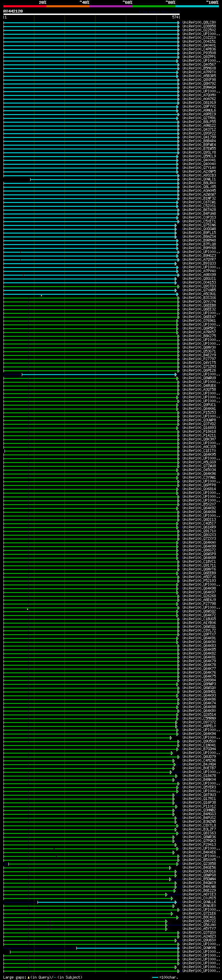Select label UniRef100_Q91710
The height and width of the screenshot is (980, 222).
(x=199, y=531)
